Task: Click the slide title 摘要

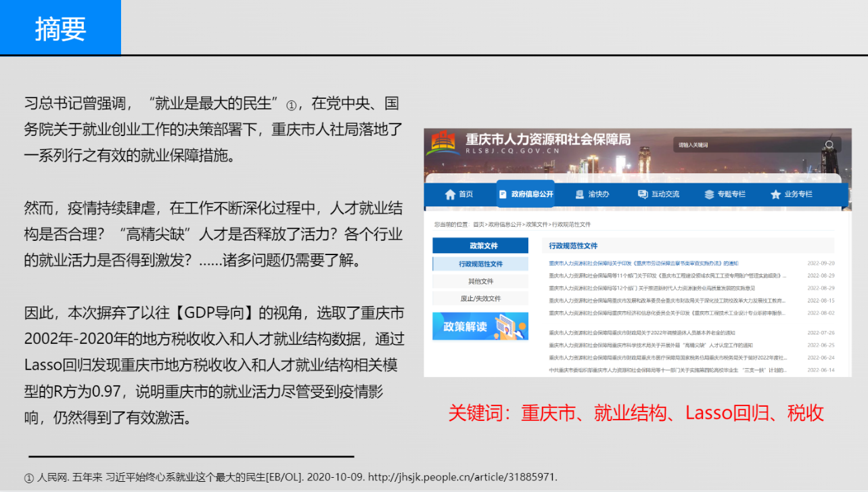Action: 61,29
